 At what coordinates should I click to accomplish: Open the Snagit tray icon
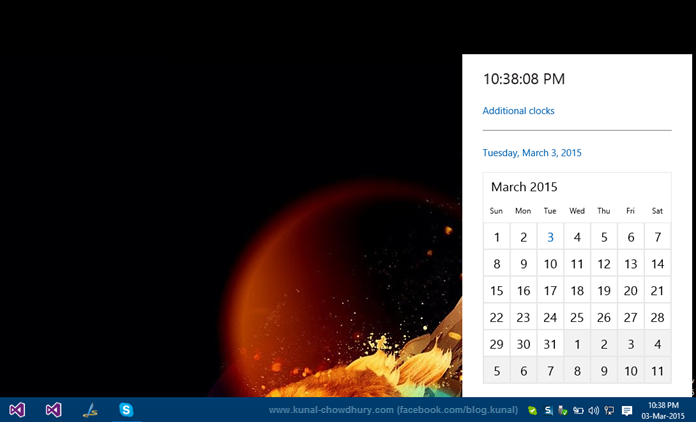(549, 410)
